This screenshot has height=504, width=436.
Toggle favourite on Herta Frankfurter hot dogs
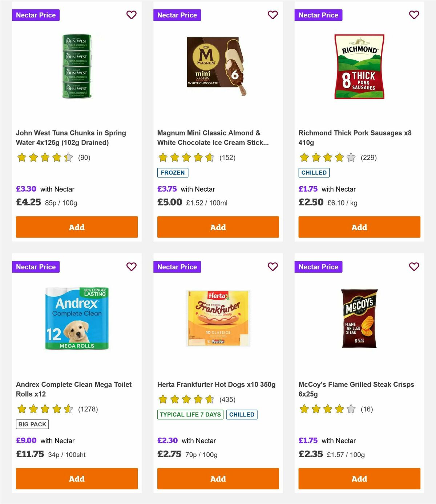coord(272,267)
